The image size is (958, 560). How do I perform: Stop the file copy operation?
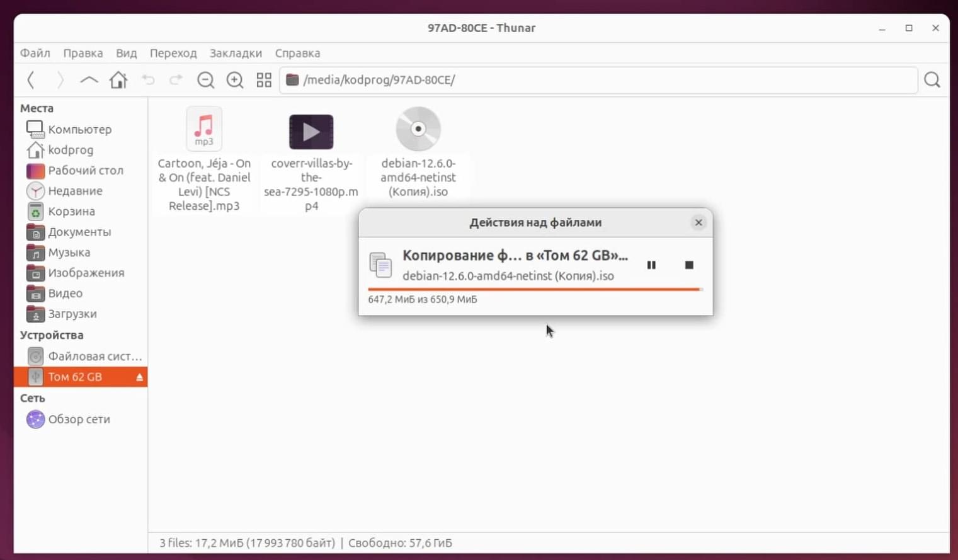[689, 265]
